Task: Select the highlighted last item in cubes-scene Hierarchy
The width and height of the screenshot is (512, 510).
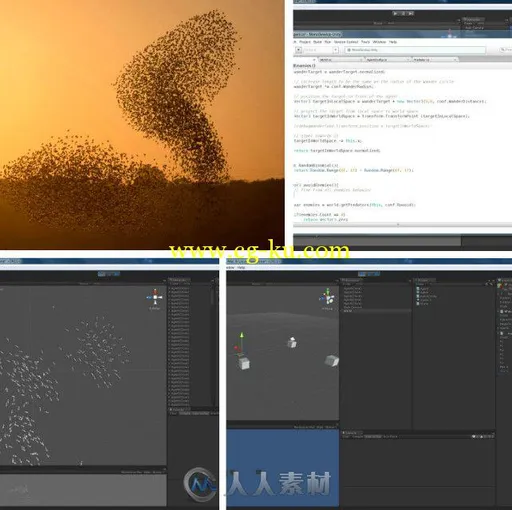Action: coord(376,311)
